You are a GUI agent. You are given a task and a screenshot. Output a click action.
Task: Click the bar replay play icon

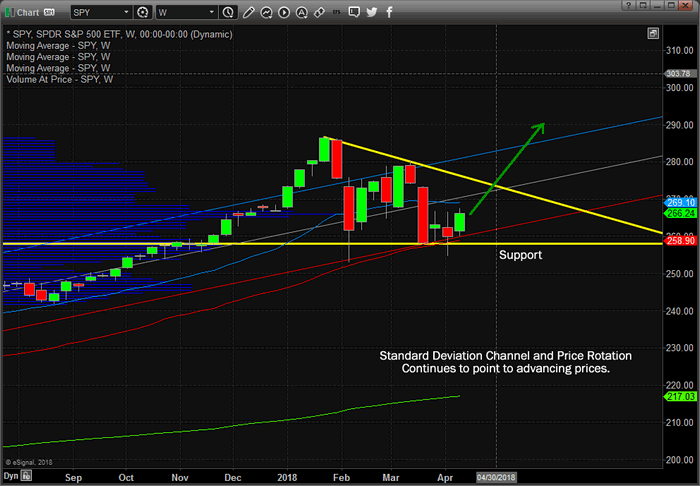(284, 12)
